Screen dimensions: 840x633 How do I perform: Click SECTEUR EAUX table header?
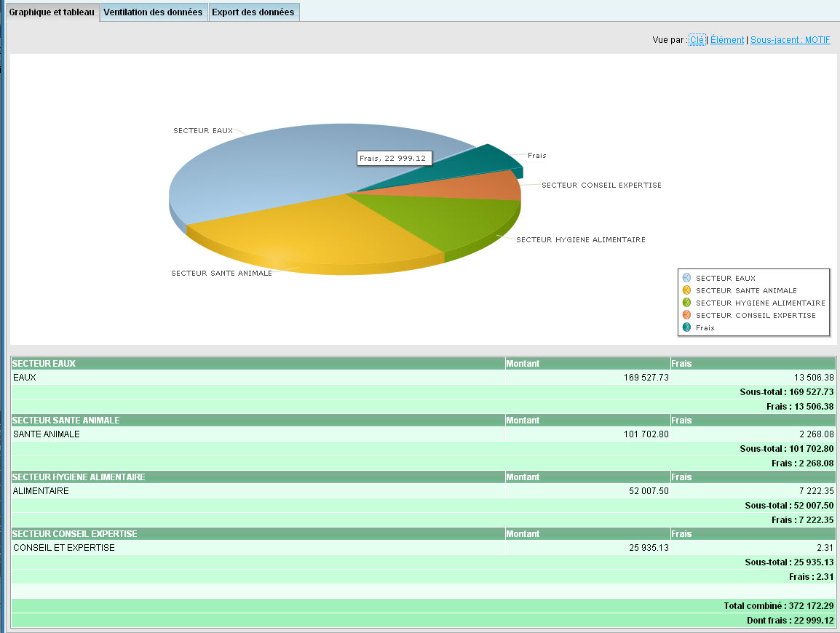(x=44, y=363)
